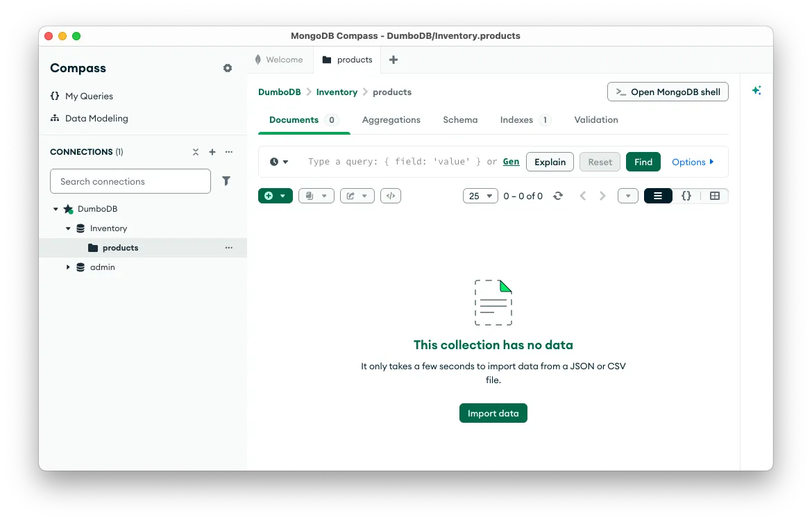This screenshot has height=522, width=812.
Task: Click the Explain button
Action: (550, 162)
